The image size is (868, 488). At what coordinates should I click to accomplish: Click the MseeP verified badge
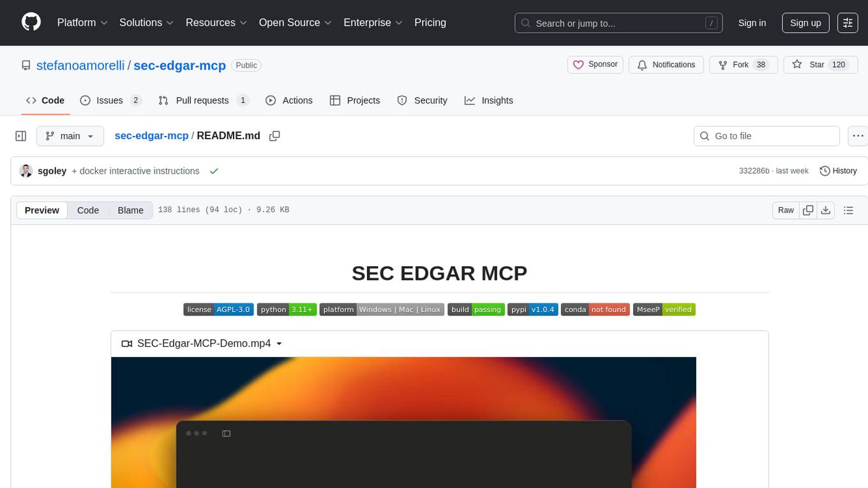click(664, 309)
